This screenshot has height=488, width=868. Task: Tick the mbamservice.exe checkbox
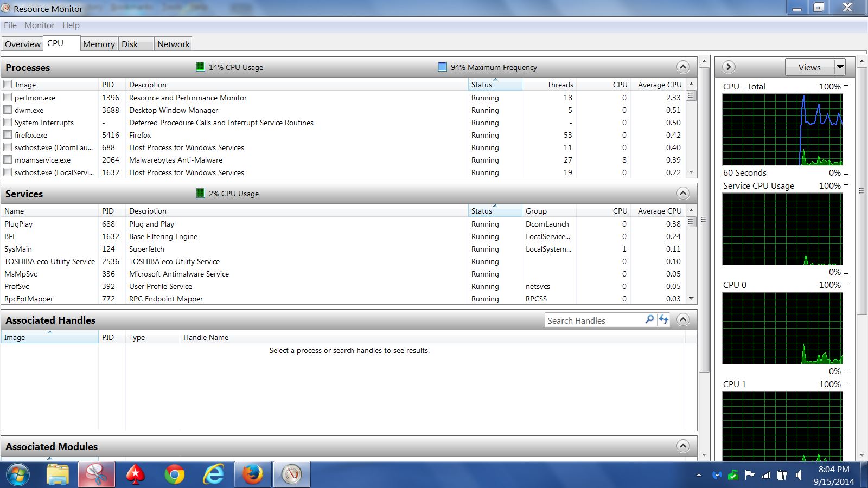[8, 159]
